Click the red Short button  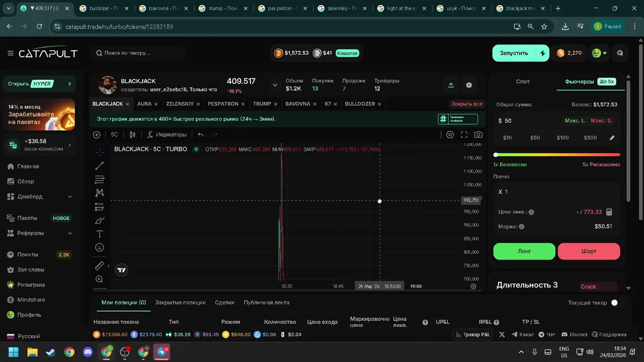click(589, 251)
